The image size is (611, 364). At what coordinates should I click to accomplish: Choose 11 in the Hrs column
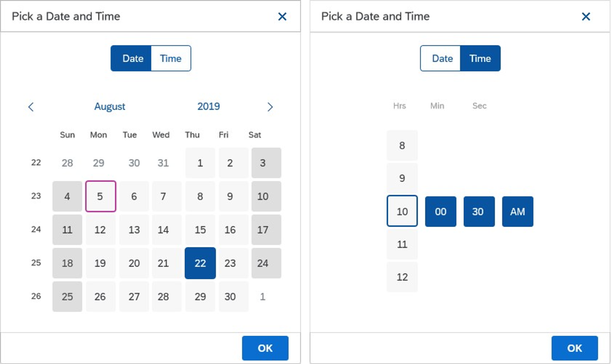click(x=402, y=244)
